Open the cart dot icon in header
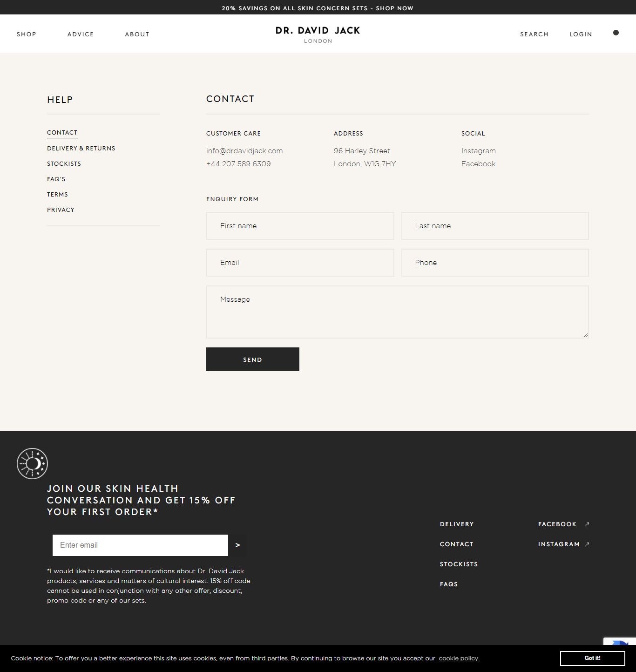The image size is (636, 672). click(616, 33)
